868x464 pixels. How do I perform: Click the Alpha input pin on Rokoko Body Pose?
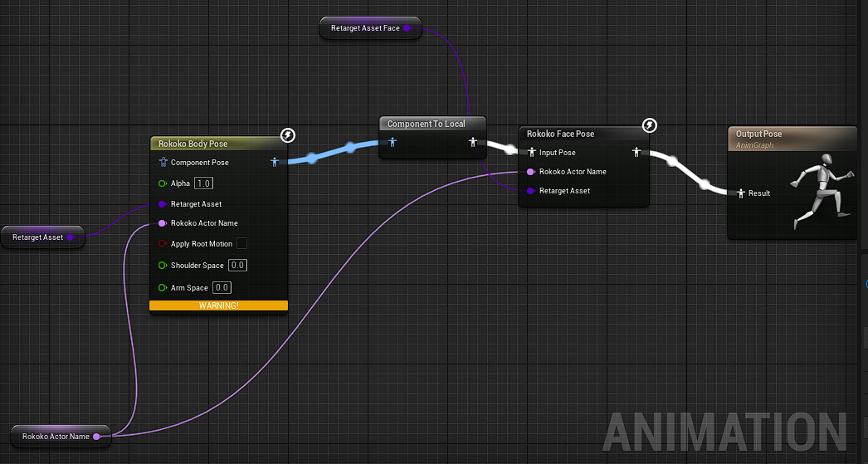[x=162, y=183]
